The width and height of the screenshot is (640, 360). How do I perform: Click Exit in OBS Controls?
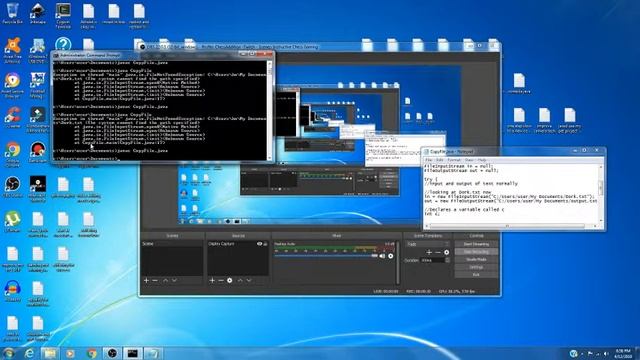476,275
